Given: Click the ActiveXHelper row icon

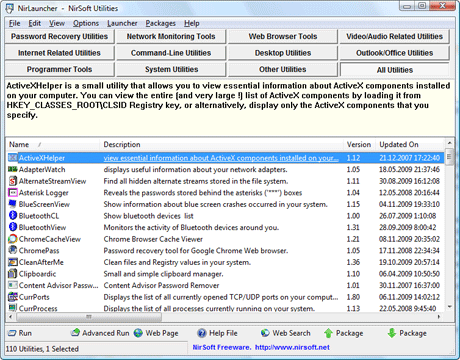Looking at the screenshot, I should [13, 158].
